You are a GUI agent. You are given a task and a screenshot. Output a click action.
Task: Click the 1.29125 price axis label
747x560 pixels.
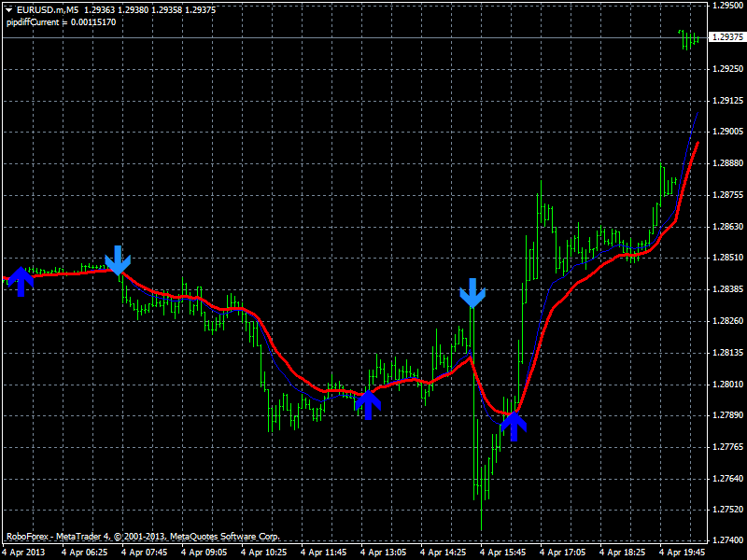(x=728, y=101)
